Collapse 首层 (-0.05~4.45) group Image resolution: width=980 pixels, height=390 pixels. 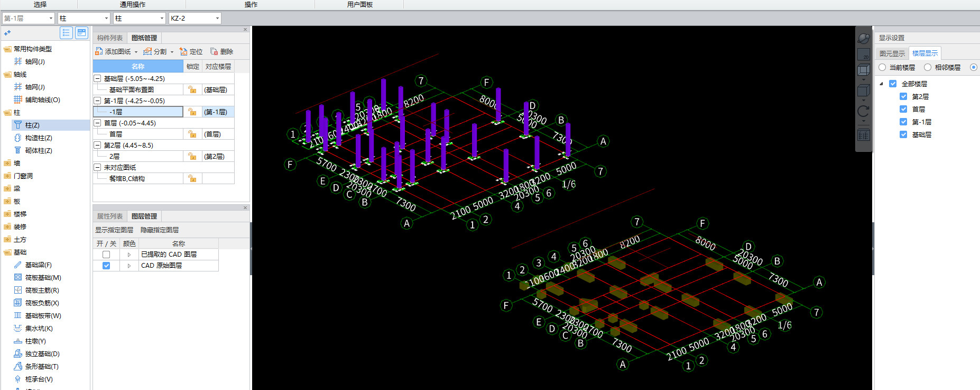tap(97, 123)
